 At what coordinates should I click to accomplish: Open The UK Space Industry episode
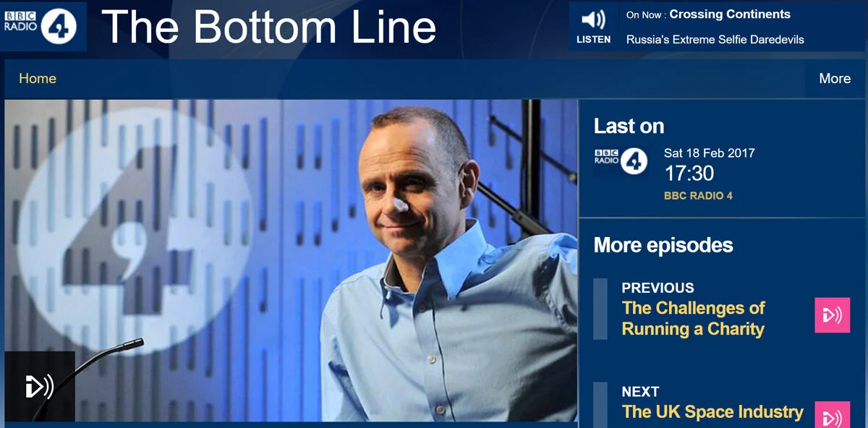[712, 412]
